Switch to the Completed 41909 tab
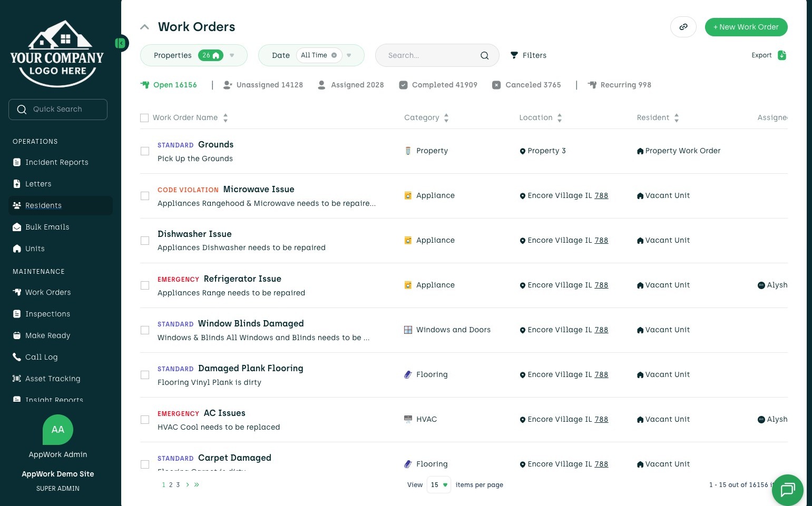 (x=438, y=85)
